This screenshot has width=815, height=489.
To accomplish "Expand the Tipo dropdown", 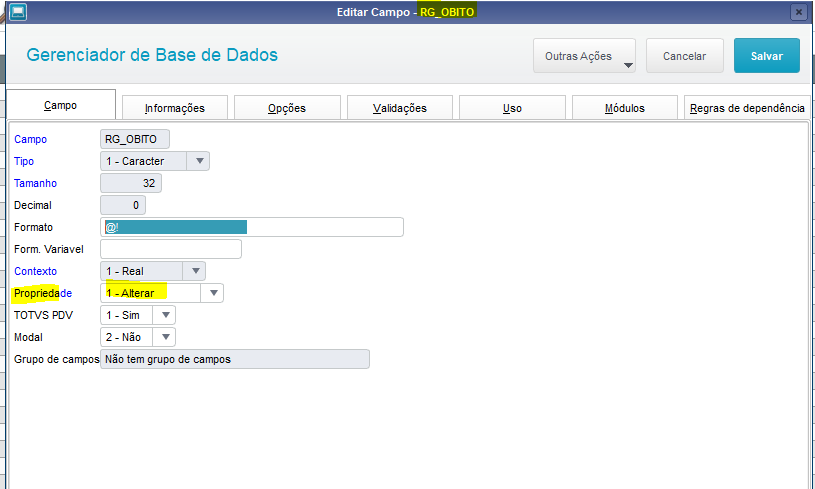I will [200, 161].
